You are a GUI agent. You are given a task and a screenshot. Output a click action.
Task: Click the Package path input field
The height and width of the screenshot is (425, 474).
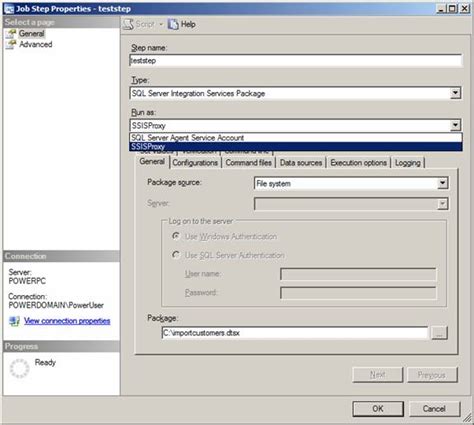tap(295, 333)
